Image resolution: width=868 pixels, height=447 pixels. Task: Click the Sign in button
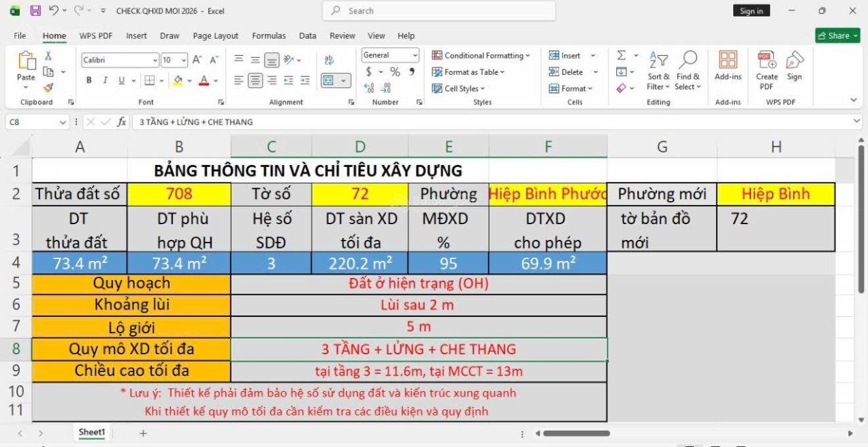tap(752, 11)
